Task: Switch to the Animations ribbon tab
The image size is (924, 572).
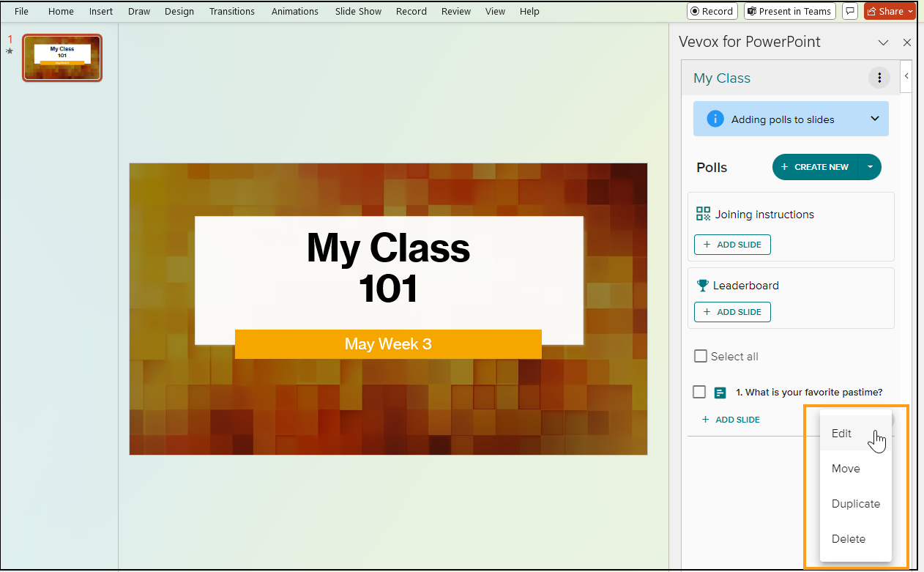Action: [294, 11]
